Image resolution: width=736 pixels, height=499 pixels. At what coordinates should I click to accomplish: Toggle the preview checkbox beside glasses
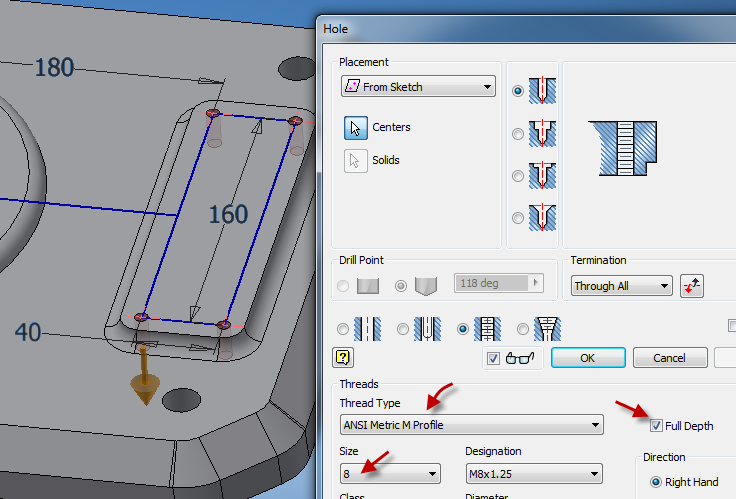pos(493,359)
